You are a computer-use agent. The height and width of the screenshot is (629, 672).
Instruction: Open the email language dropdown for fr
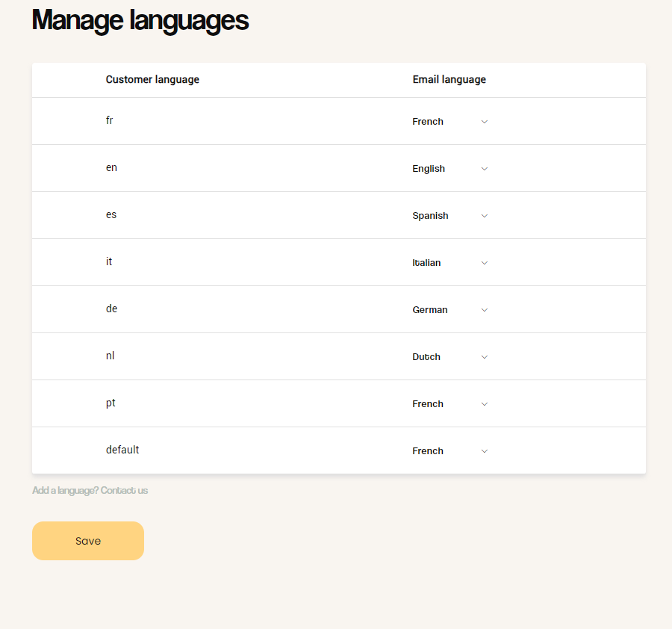450,122
